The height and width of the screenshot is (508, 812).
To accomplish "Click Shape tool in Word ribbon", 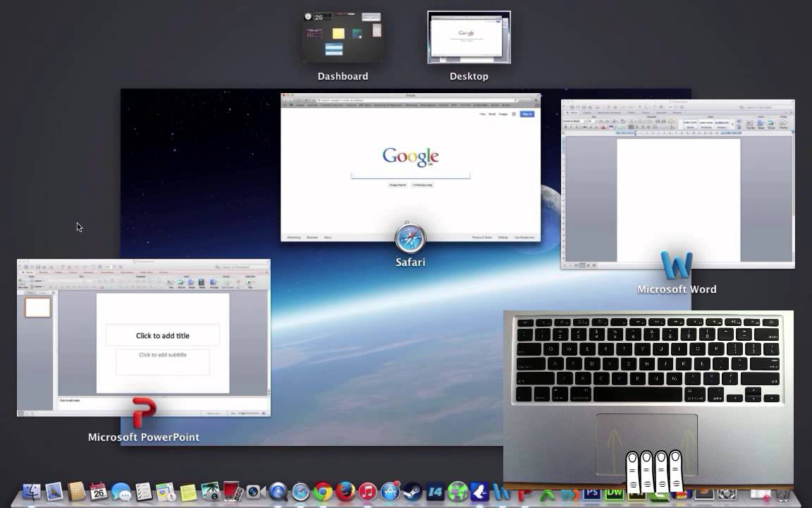I will (x=761, y=124).
